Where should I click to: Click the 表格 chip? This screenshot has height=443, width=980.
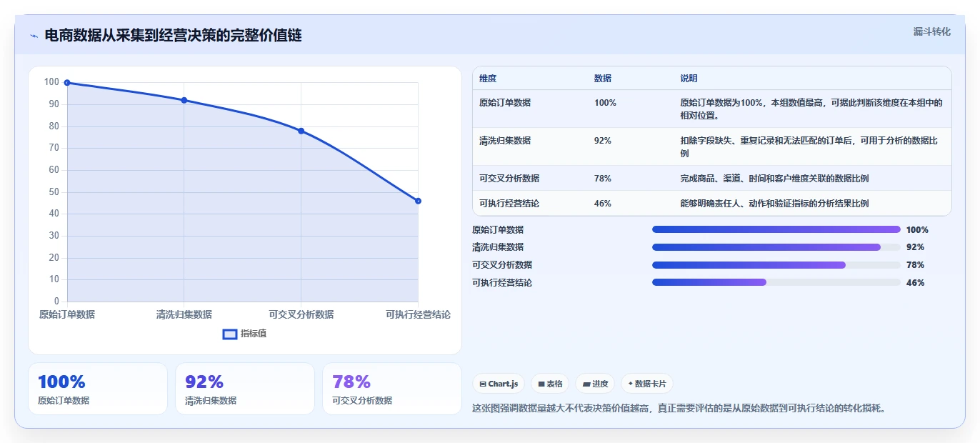[550, 384]
